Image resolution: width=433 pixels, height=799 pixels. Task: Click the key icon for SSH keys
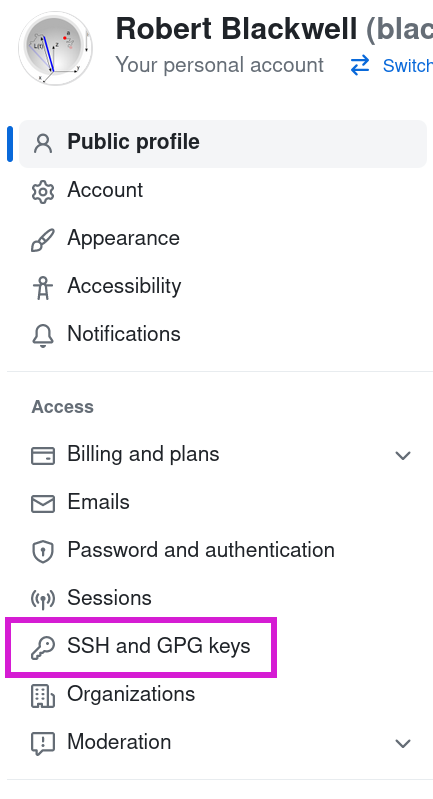(43, 648)
